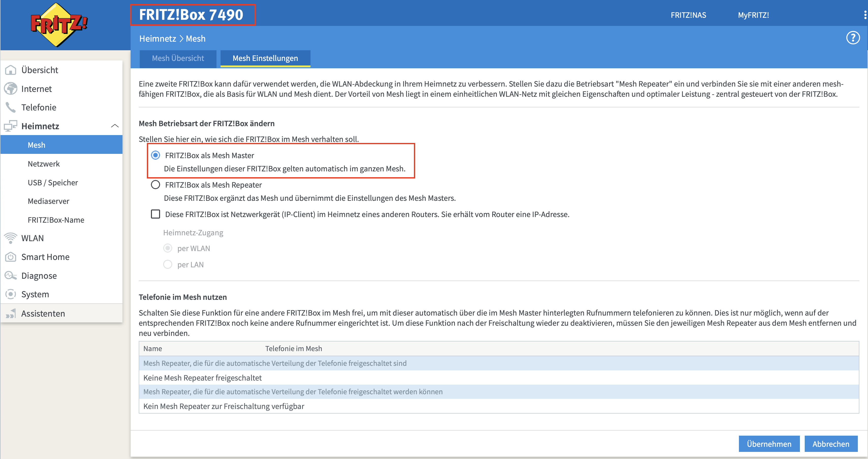The image size is (868, 459).
Task: Open the Netzwerk submenu item
Action: pyautogui.click(x=44, y=164)
